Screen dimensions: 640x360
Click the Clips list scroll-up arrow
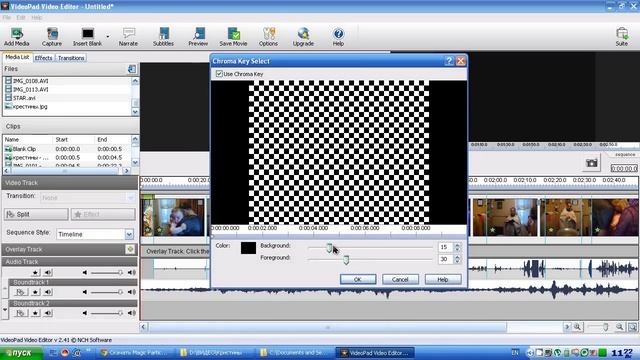tap(135, 139)
